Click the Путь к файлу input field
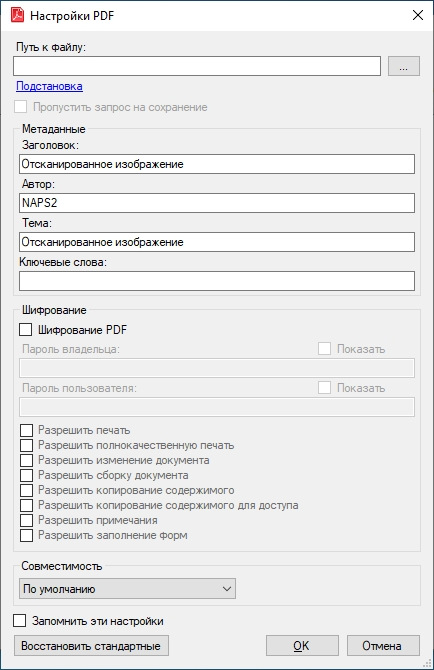 click(197, 66)
